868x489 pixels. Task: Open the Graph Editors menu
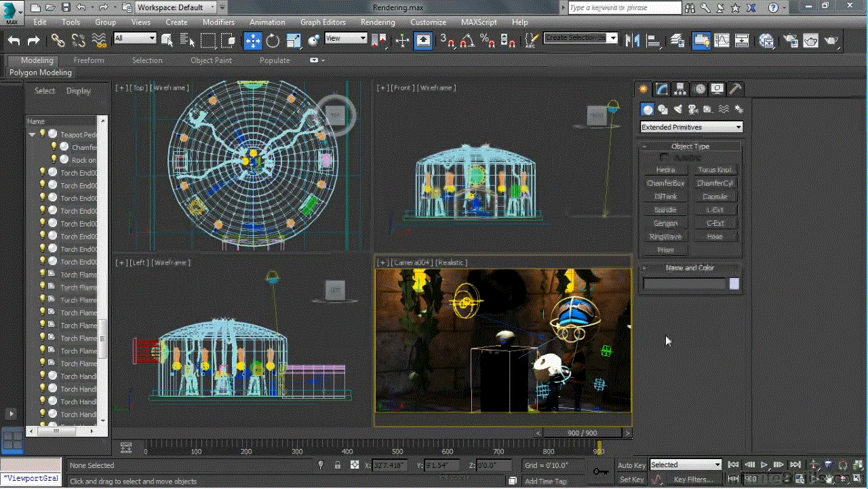pos(323,22)
